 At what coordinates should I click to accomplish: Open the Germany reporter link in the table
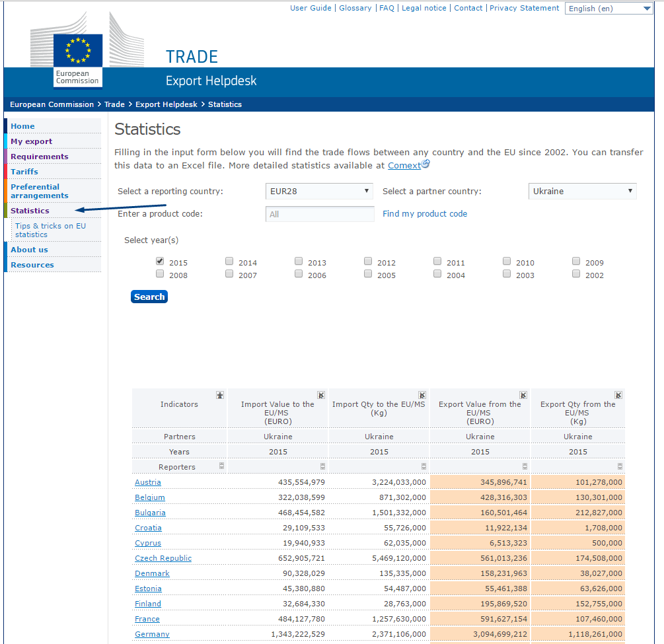[x=152, y=634]
